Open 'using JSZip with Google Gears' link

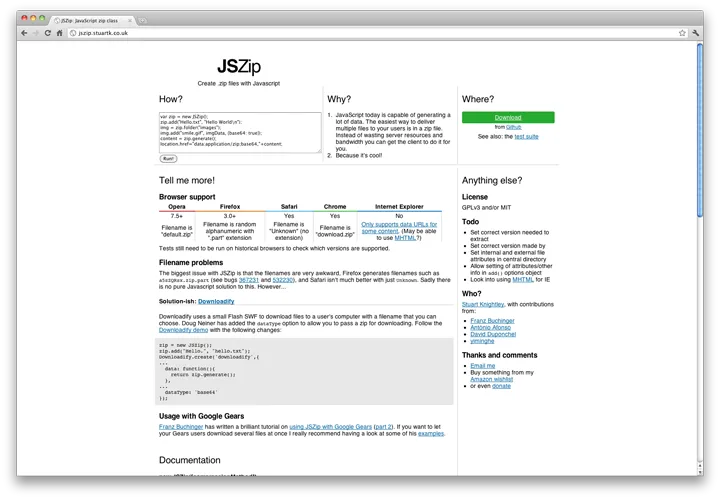(331, 427)
